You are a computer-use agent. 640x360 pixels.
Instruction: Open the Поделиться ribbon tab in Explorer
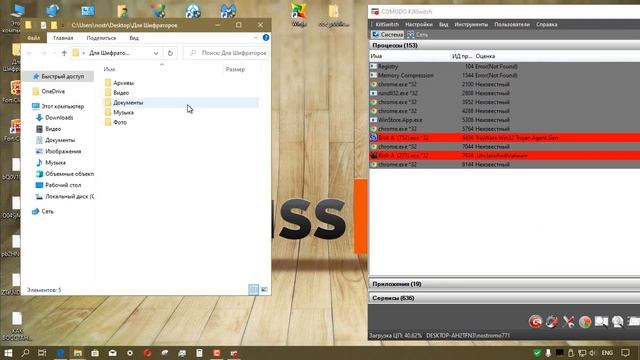tap(101, 38)
